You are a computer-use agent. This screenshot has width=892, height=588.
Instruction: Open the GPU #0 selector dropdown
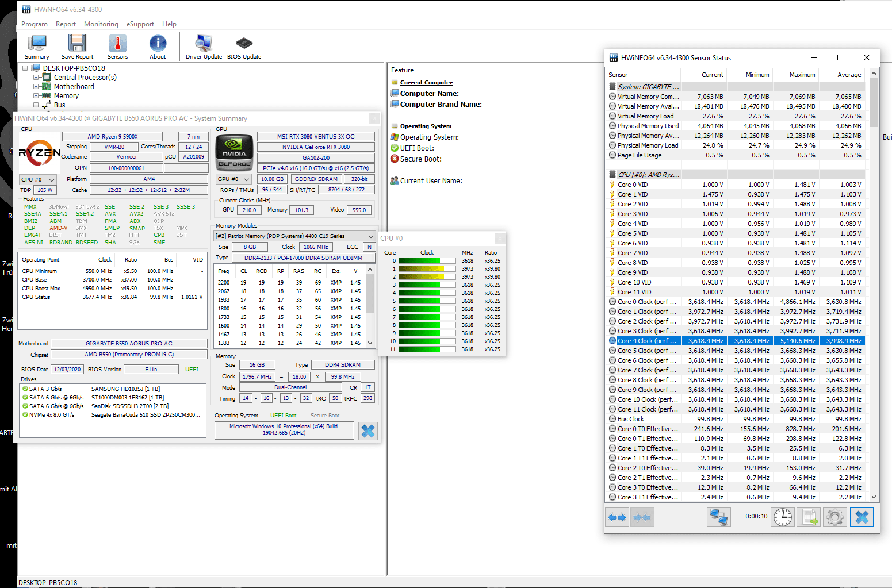(x=234, y=179)
